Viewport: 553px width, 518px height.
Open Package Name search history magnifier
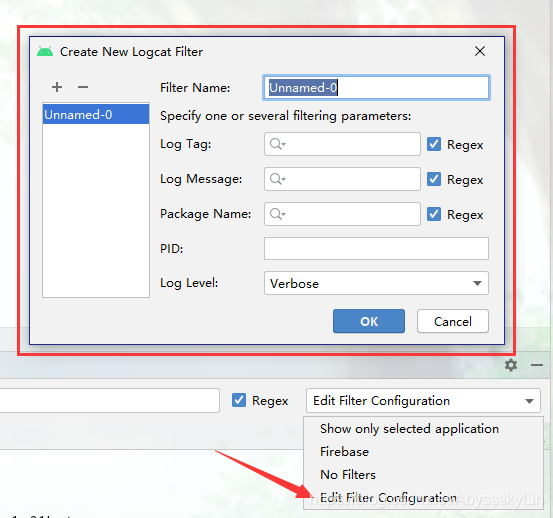277,214
